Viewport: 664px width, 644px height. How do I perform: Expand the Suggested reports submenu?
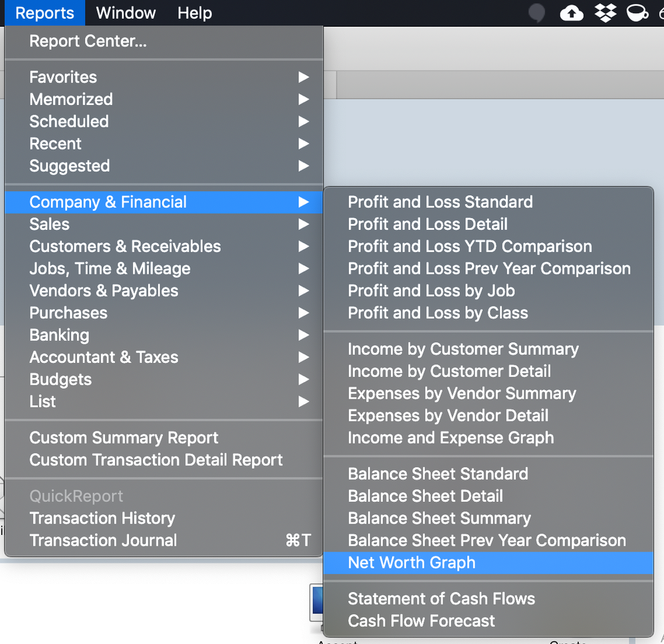tap(164, 165)
